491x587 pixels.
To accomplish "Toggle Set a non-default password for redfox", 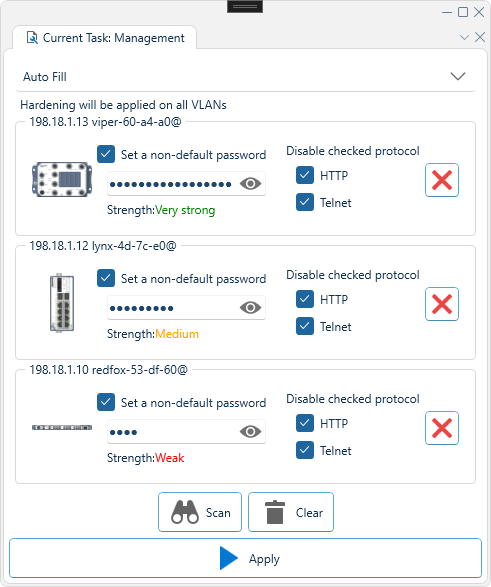I will [106, 402].
